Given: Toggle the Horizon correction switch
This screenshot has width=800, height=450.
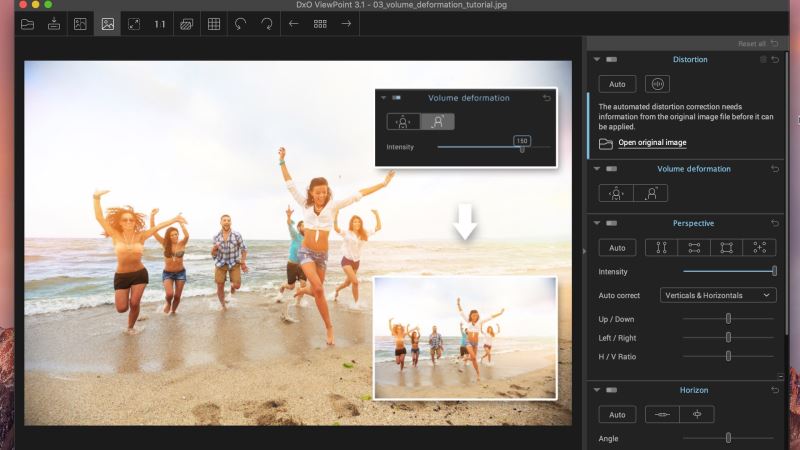Looking at the screenshot, I should [611, 390].
